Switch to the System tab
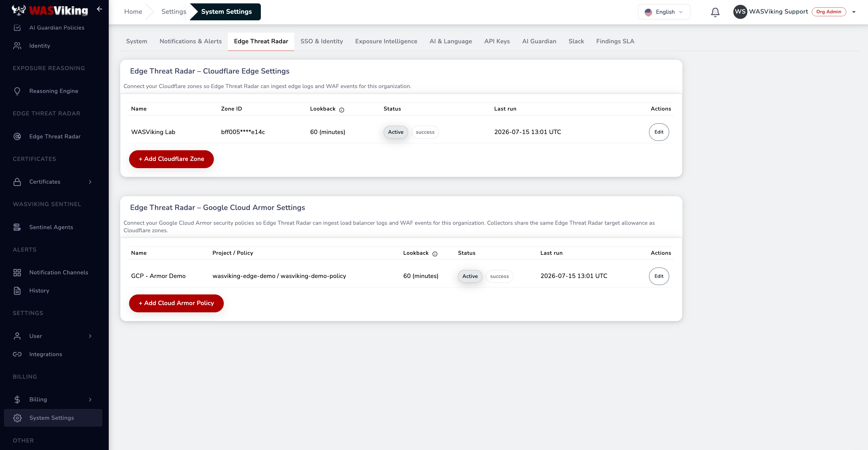 coord(136,41)
